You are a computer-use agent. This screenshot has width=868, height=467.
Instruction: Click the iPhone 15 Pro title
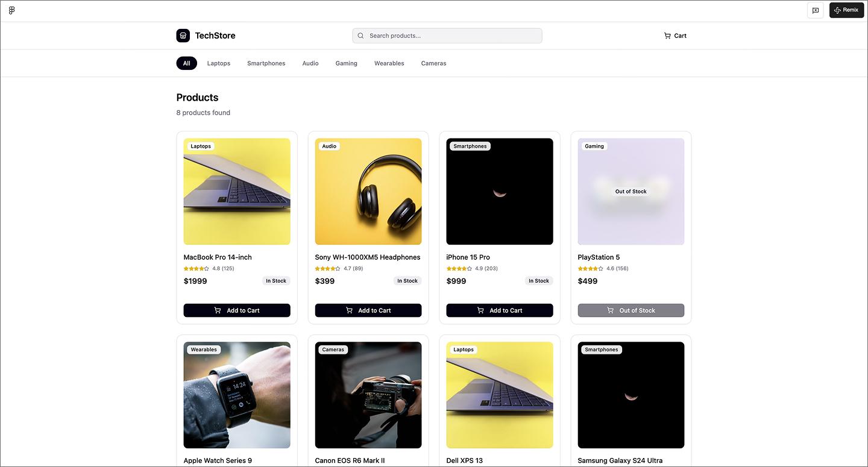(x=468, y=257)
